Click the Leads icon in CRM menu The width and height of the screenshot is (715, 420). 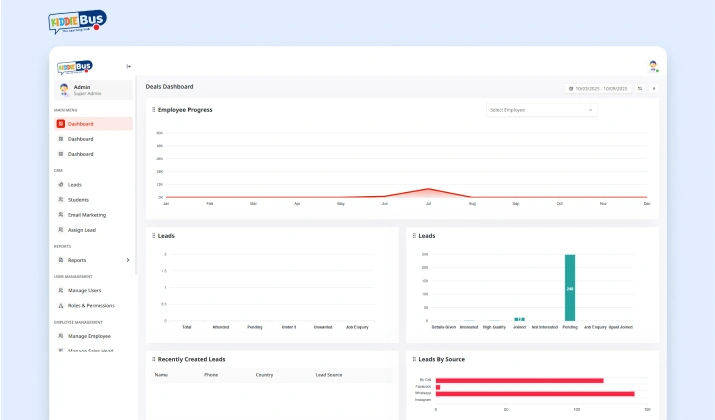61,185
